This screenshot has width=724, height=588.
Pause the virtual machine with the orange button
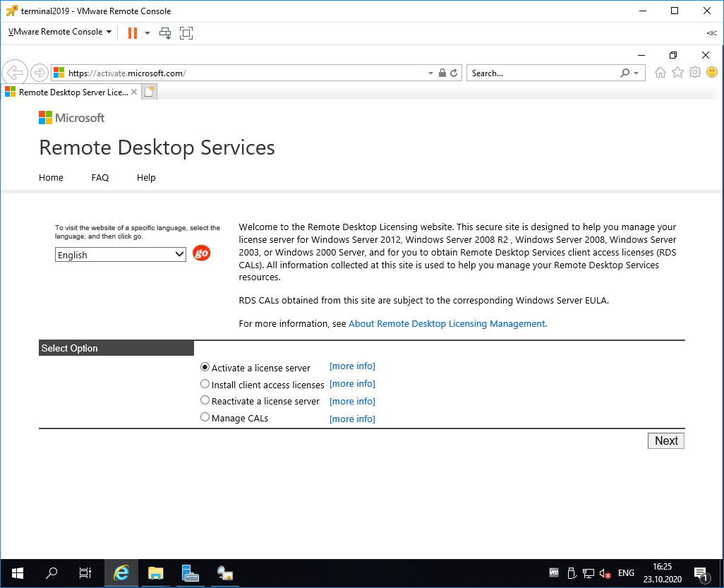pyautogui.click(x=133, y=32)
